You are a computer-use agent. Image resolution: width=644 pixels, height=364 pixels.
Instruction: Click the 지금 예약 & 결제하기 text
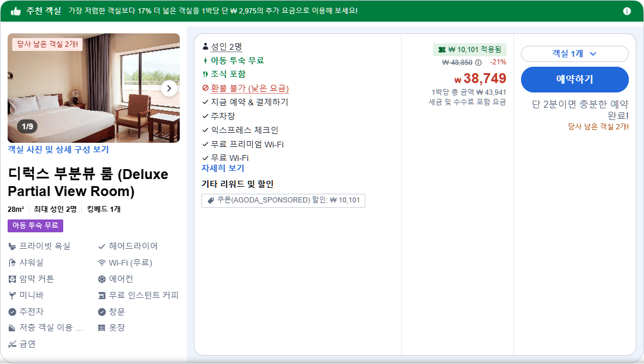click(249, 102)
